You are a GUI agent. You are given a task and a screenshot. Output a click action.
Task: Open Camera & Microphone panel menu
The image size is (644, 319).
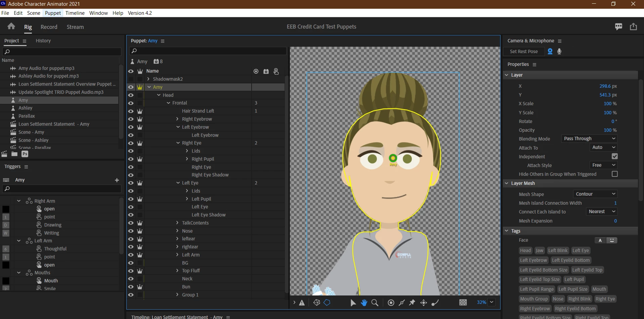click(560, 41)
